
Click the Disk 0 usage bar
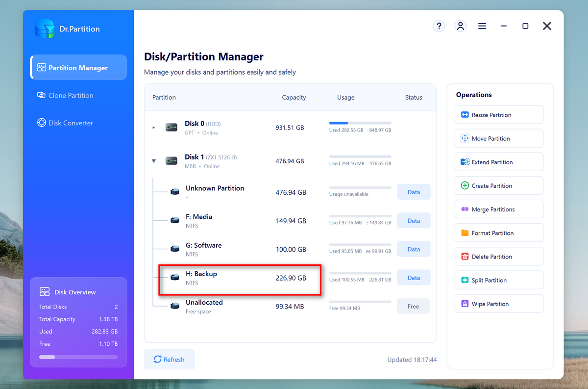pos(360,123)
